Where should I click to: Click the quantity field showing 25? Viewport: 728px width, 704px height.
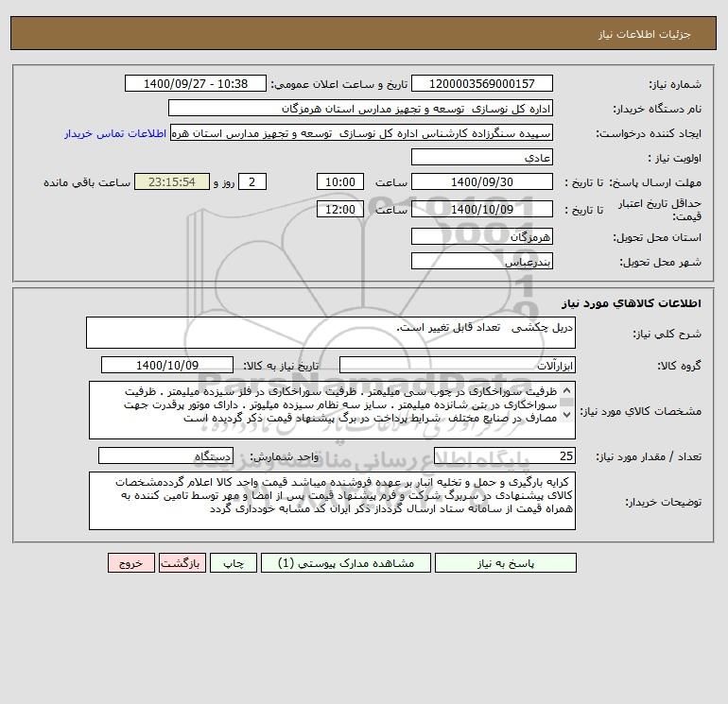point(505,455)
